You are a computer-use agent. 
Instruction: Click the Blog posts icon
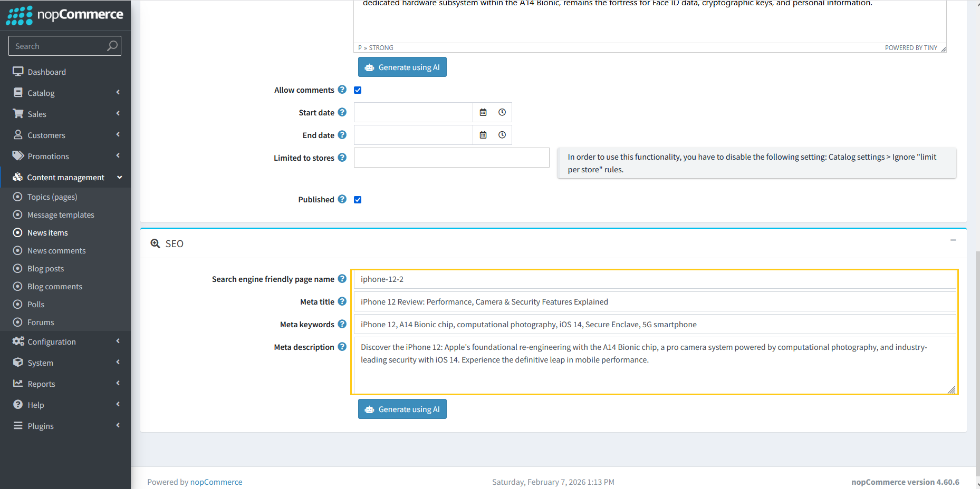(17, 268)
